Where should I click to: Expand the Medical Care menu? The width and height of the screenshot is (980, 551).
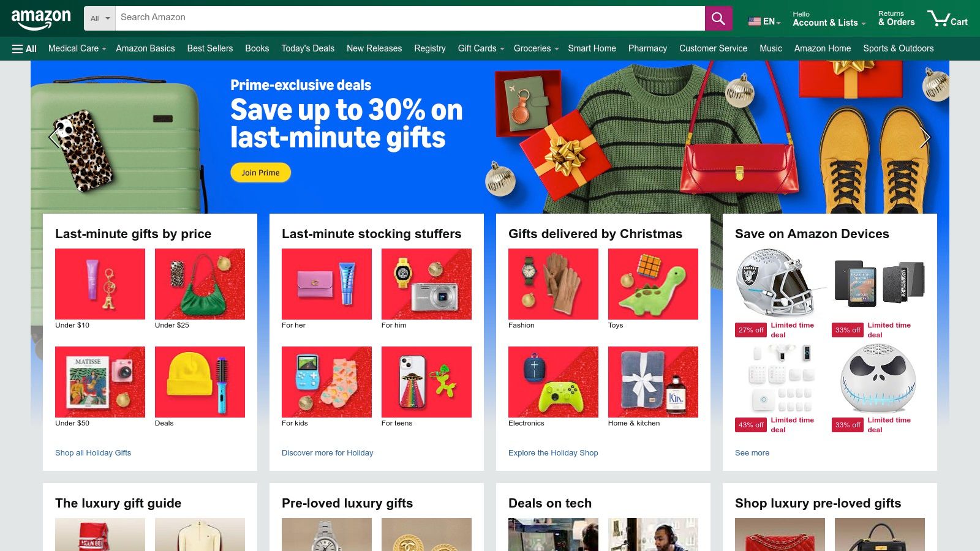(77, 48)
